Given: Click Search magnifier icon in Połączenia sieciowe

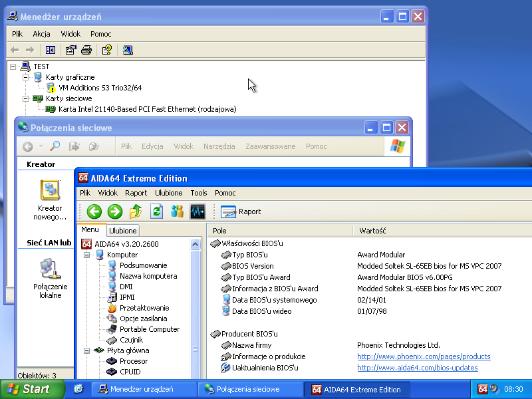Looking at the screenshot, I should (x=55, y=146).
